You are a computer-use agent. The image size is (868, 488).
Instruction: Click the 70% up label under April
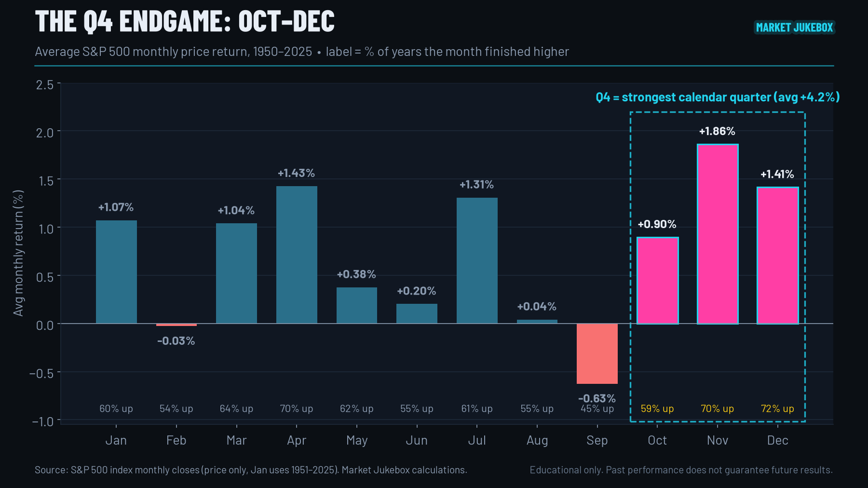click(x=297, y=408)
